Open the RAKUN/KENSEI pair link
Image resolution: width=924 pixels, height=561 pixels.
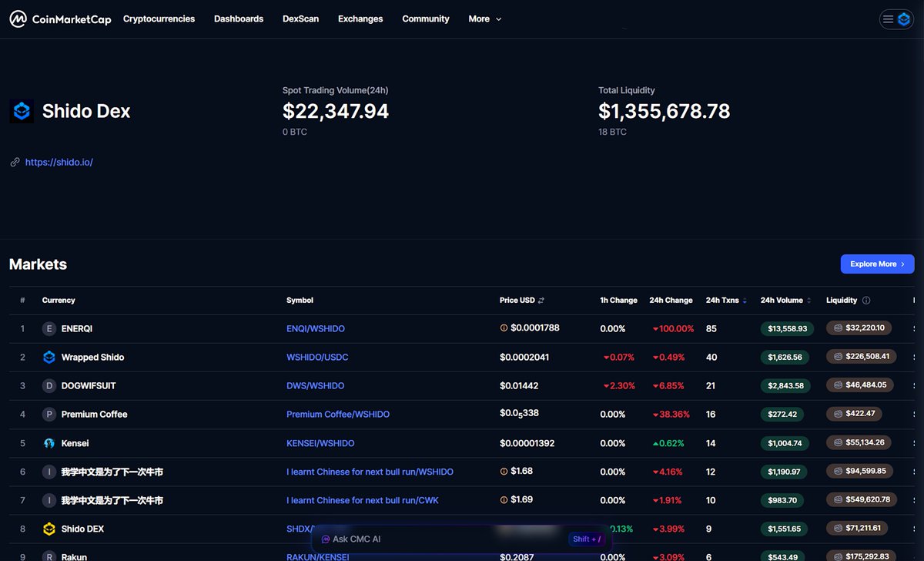(317, 556)
